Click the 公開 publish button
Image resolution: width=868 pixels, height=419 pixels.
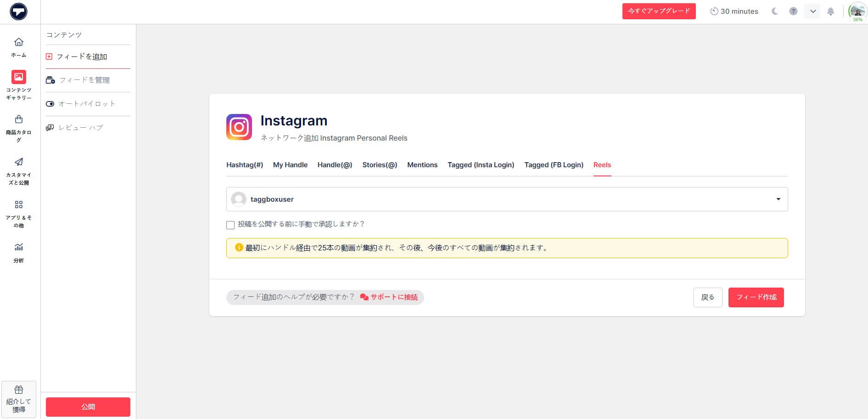[x=88, y=407]
